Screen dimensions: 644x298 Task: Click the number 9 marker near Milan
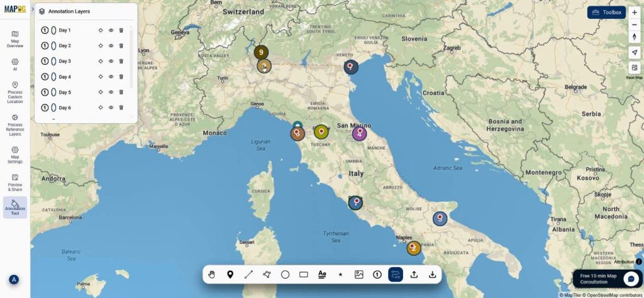tap(261, 52)
